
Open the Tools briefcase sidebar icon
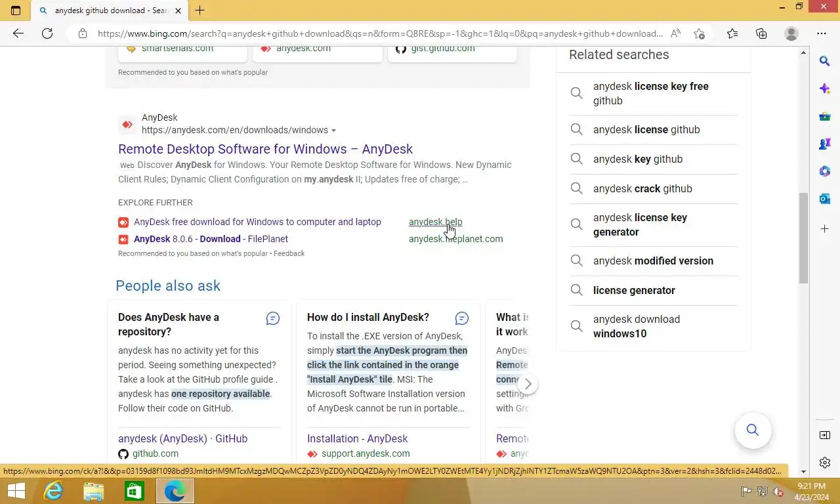tap(825, 117)
